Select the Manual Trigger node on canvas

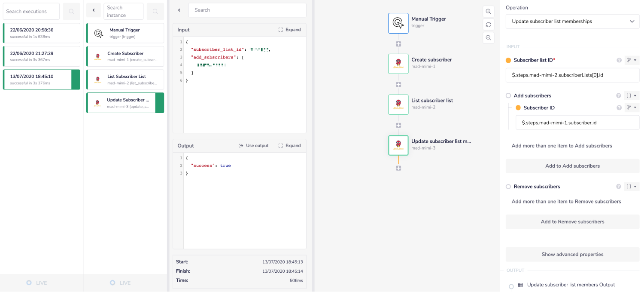(x=398, y=23)
